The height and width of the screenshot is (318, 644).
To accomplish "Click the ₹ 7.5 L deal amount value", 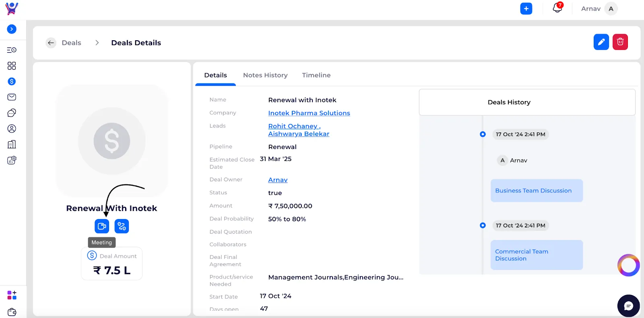I will coord(112,271).
